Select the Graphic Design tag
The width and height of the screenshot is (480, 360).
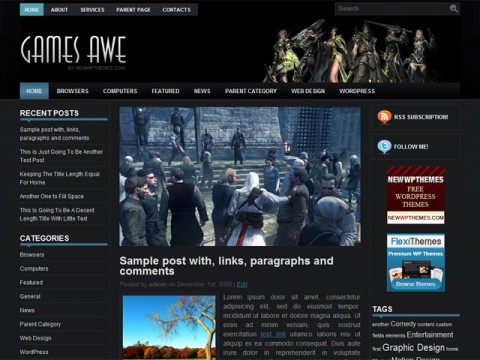click(413, 348)
